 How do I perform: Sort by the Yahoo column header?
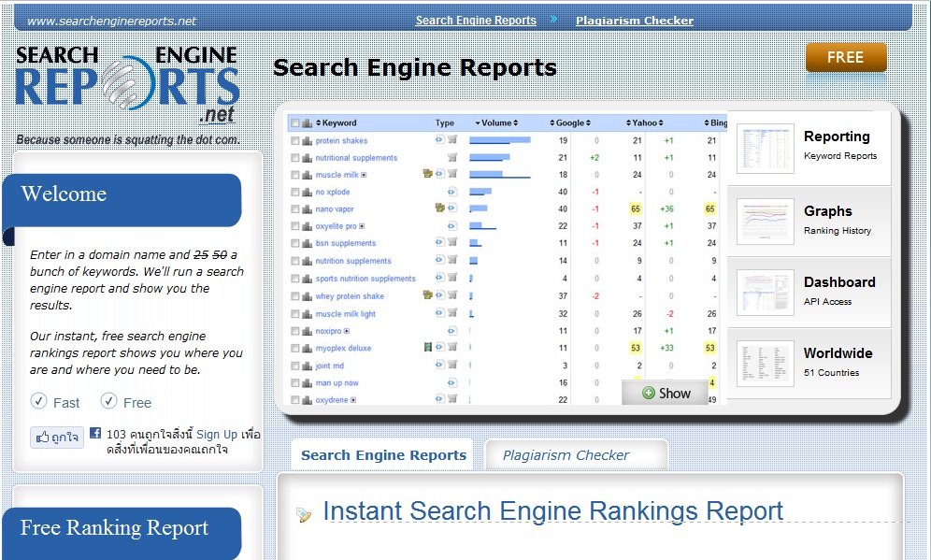tap(644, 122)
